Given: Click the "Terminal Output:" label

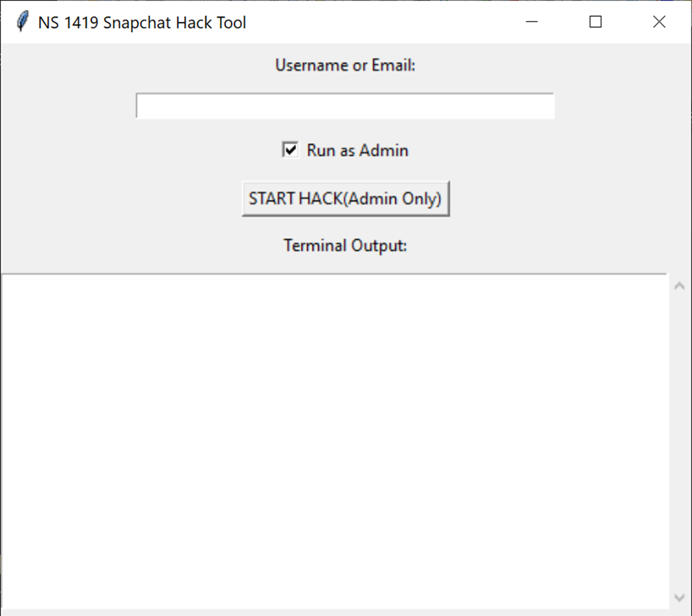Looking at the screenshot, I should tap(345, 246).
